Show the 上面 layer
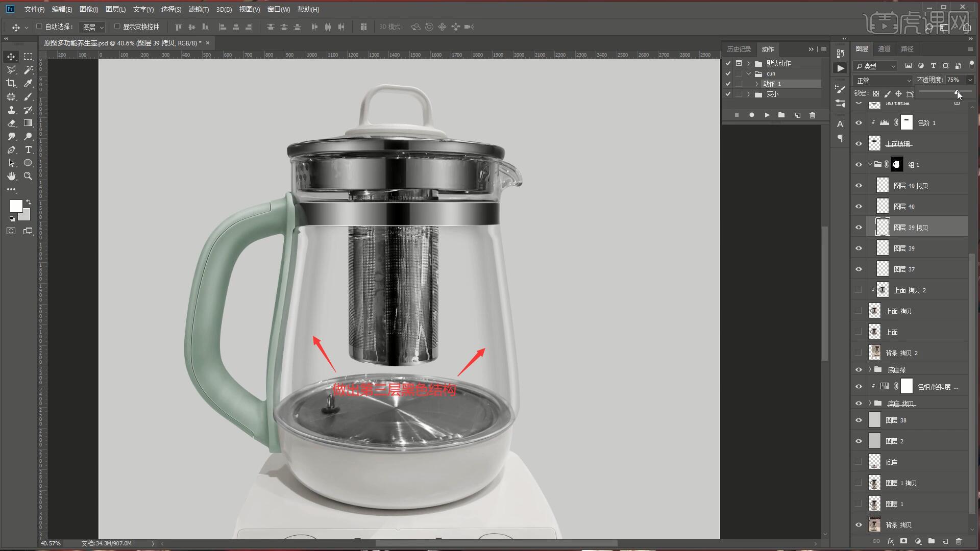Viewport: 980px width, 551px height. pos(859,332)
